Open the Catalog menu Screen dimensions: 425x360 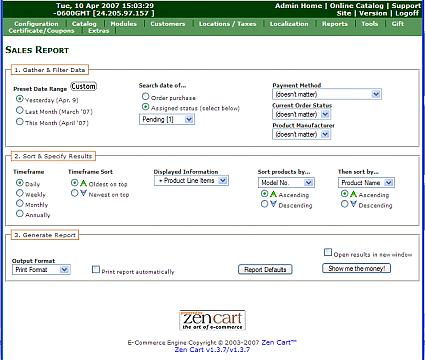tap(84, 24)
